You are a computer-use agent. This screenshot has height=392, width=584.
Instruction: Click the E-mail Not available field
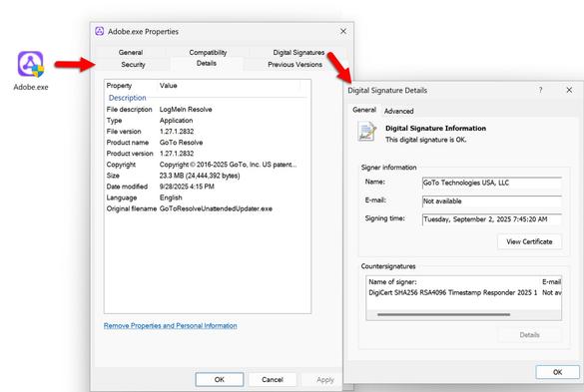491,201
